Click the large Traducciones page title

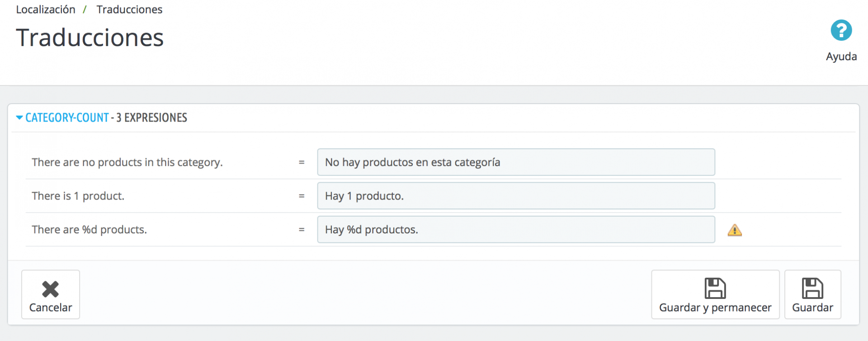(90, 38)
